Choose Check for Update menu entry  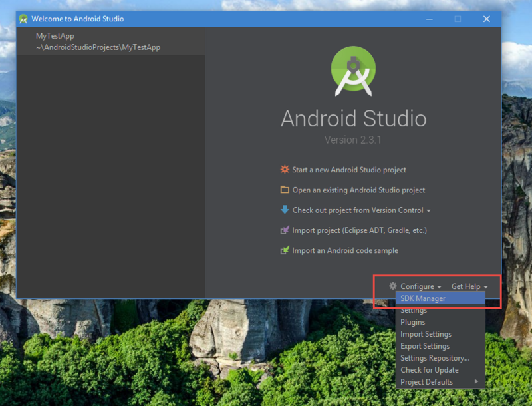440,369
